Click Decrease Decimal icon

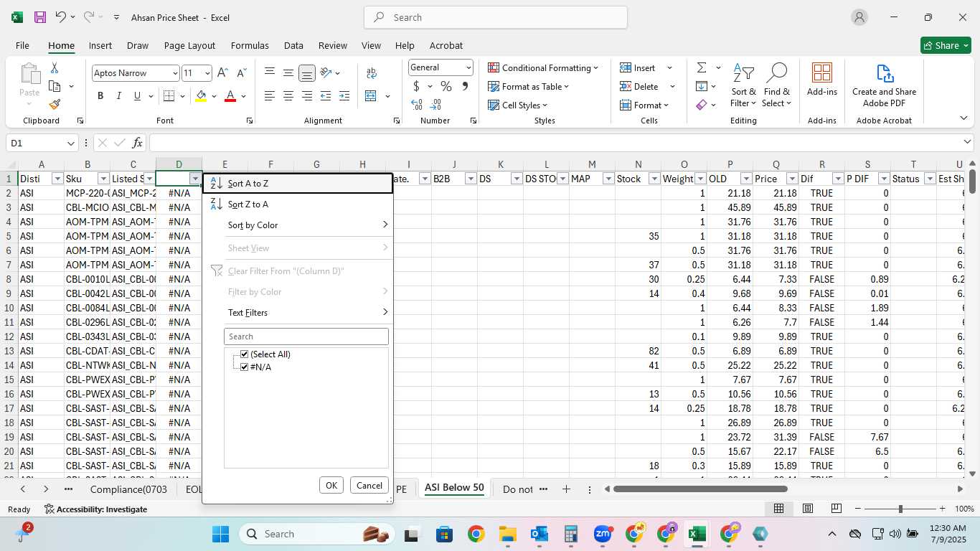click(436, 105)
